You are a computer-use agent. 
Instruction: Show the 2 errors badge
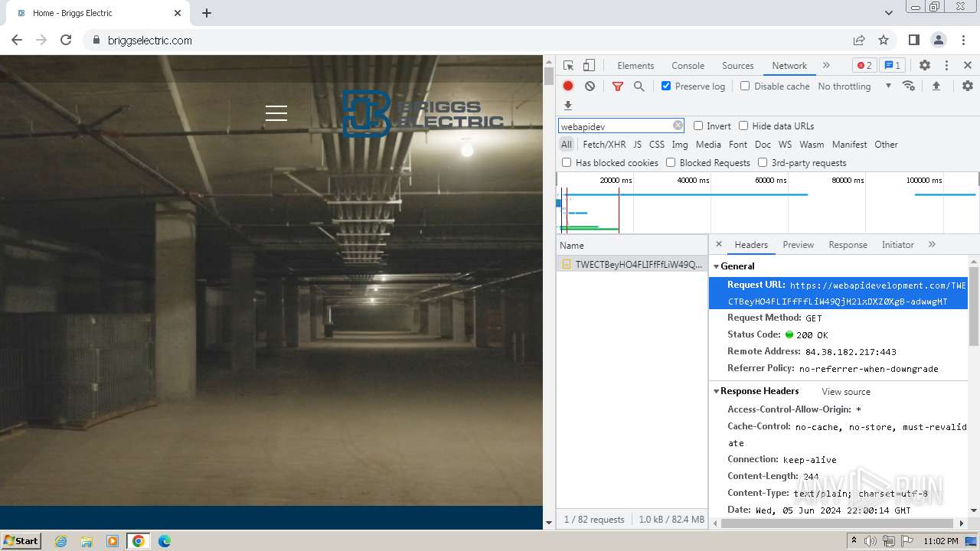click(x=864, y=65)
